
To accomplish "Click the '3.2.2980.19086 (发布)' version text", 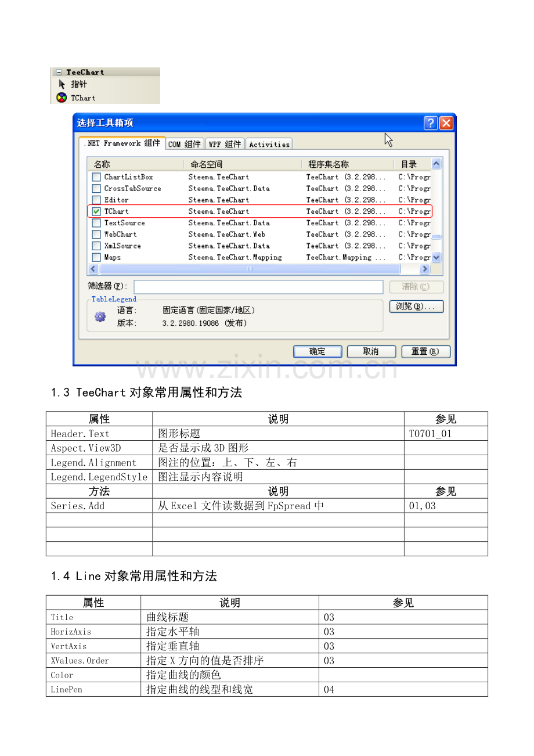I will click(204, 323).
